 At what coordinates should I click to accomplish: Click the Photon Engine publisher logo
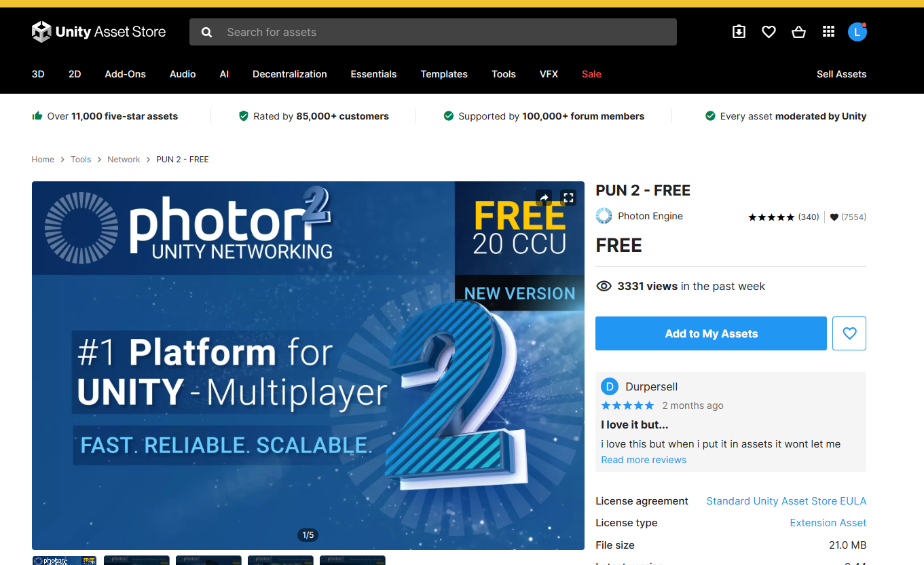coord(604,216)
